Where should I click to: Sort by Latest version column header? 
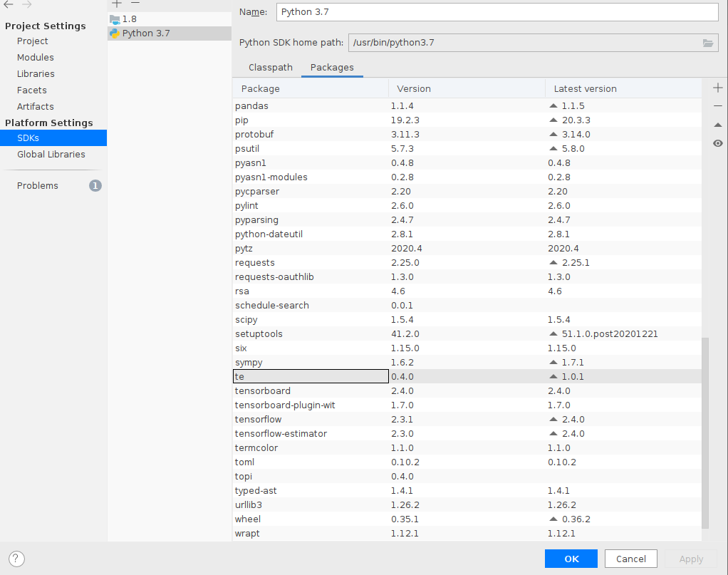point(623,88)
